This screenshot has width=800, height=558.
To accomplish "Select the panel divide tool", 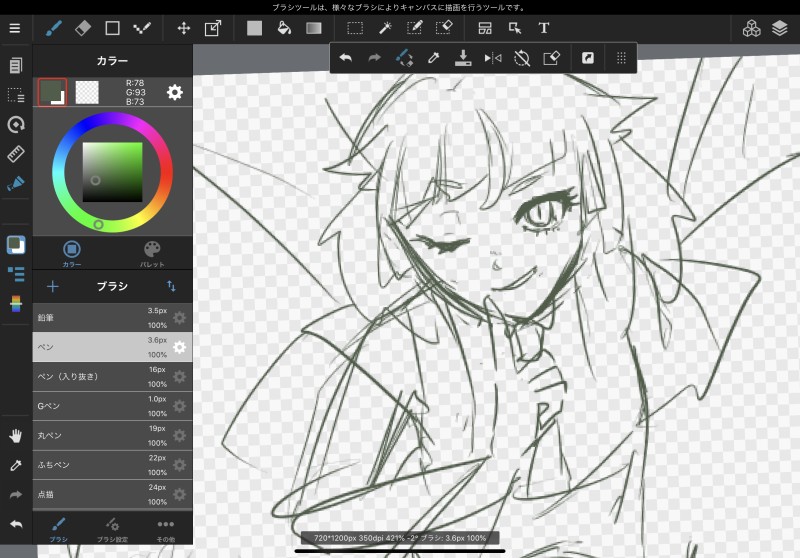I will 485,28.
